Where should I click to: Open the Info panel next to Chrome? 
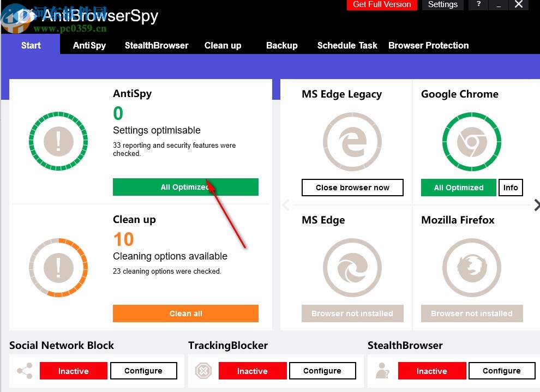click(511, 188)
